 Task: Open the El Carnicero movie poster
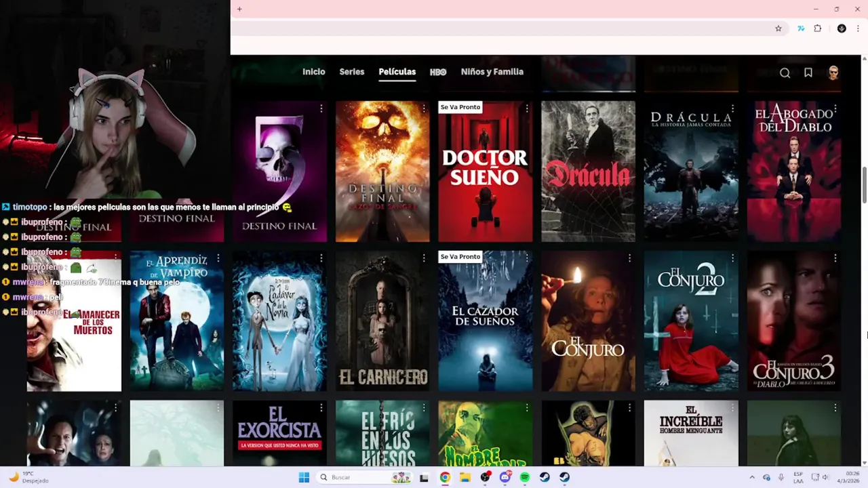[x=382, y=321]
